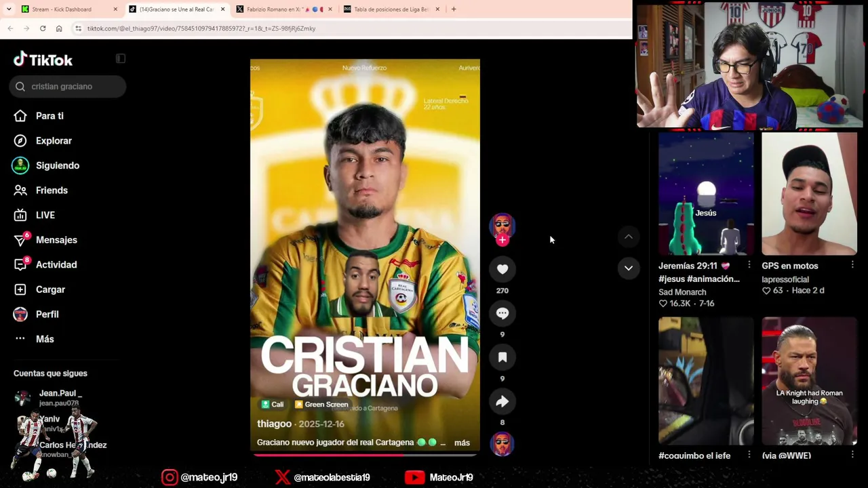Viewport: 868px width, 488px height.
Task: Open options for #coquimbo el jefe video
Action: click(x=749, y=455)
